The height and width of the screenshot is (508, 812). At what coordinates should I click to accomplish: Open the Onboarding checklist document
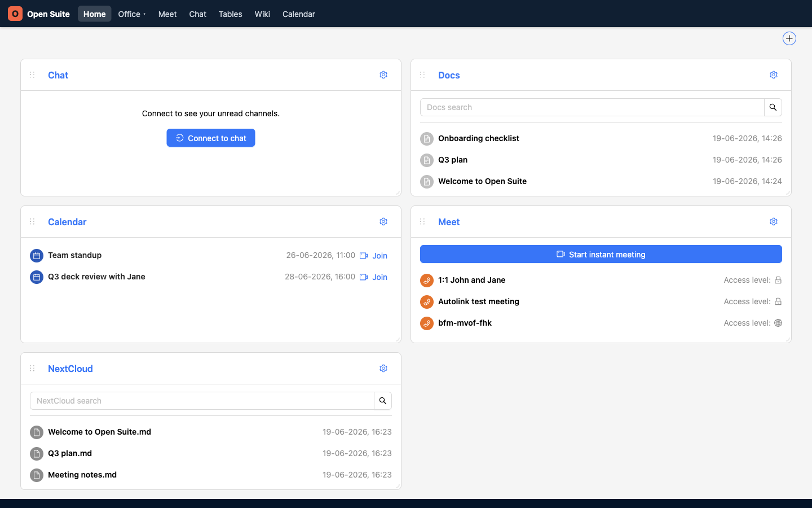479,138
